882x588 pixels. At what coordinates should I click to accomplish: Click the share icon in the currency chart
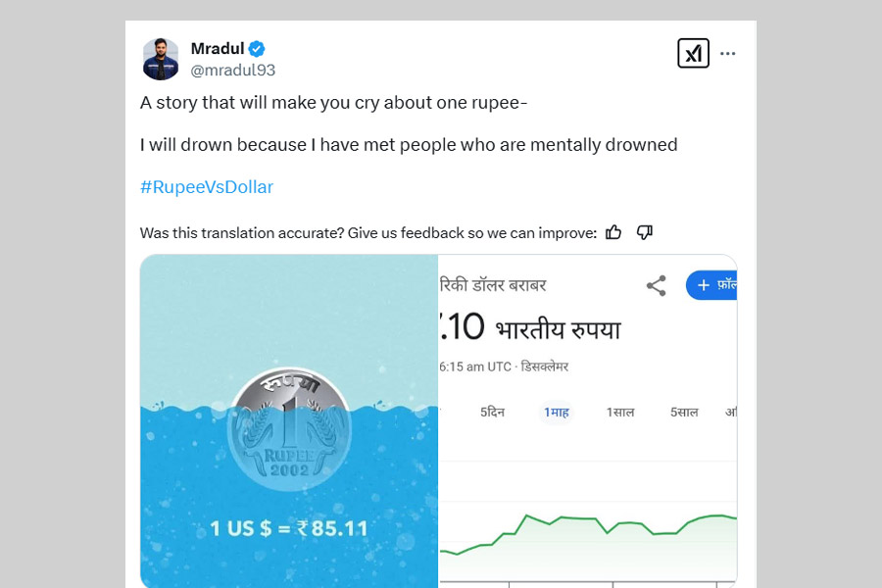click(x=656, y=286)
